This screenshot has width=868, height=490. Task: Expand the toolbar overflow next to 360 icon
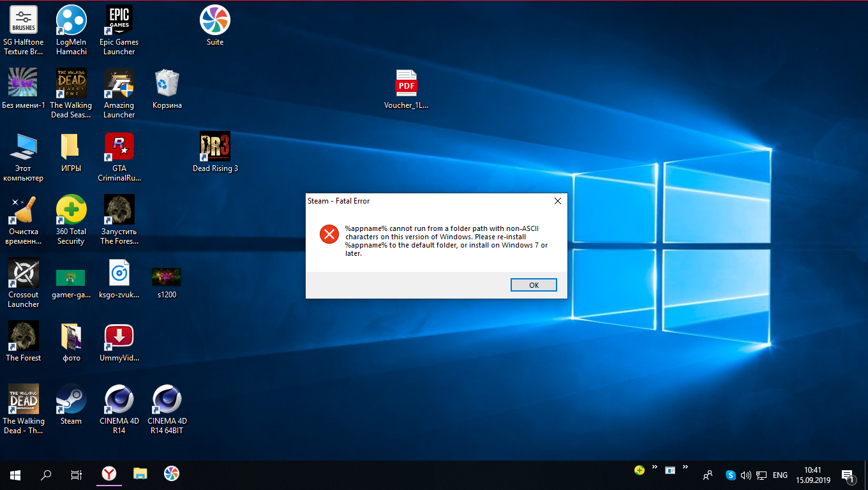point(655,468)
